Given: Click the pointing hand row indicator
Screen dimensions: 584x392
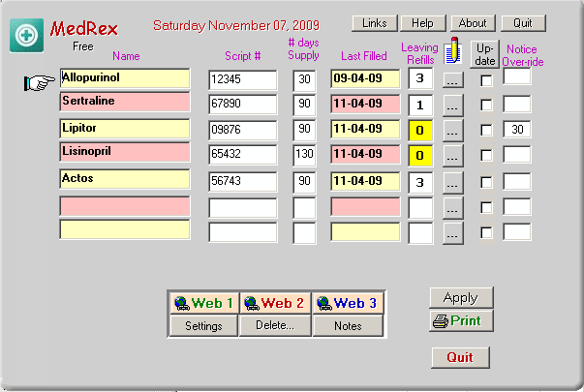Looking at the screenshot, I should tap(39, 82).
